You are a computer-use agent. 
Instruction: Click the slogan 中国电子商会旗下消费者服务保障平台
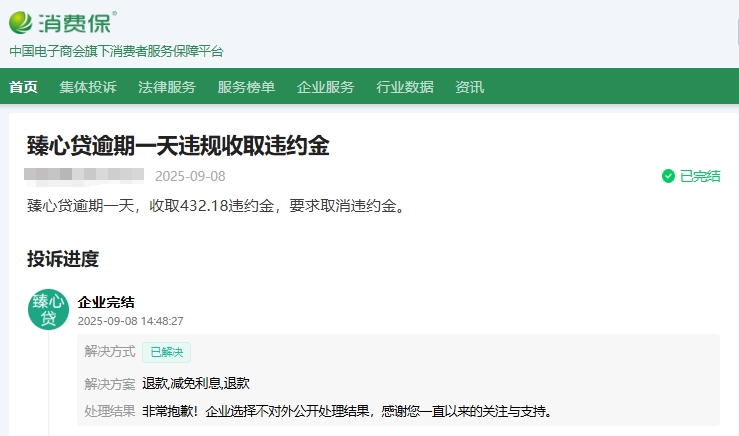[x=116, y=51]
